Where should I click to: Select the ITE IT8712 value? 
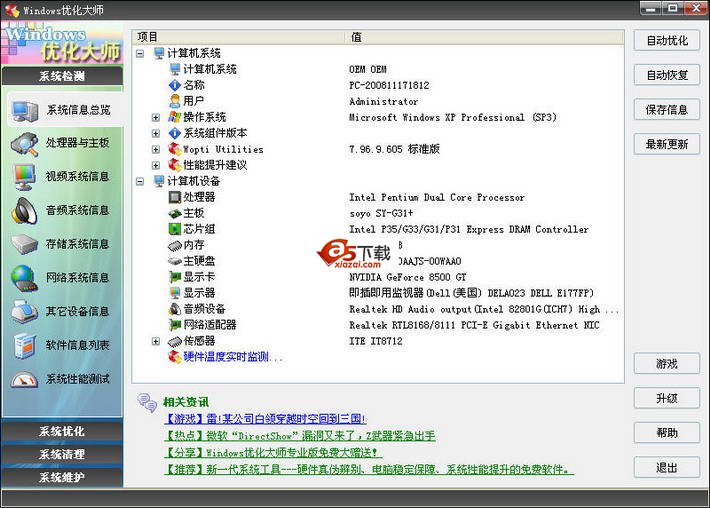[x=376, y=341]
